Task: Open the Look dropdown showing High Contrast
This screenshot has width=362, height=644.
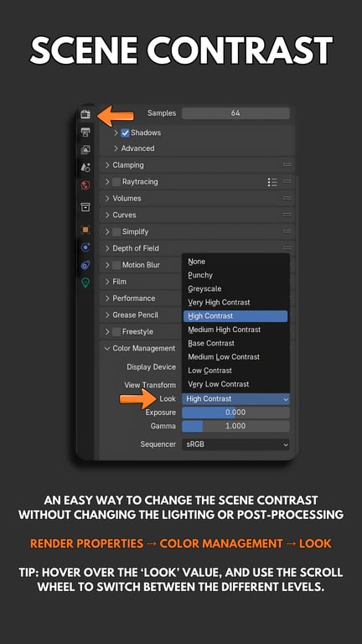Action: click(235, 399)
